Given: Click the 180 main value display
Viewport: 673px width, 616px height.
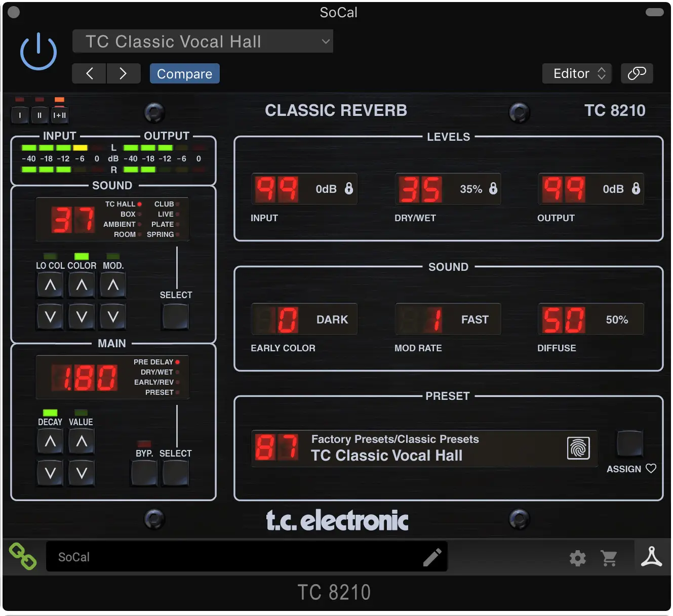Looking at the screenshot, I should [x=85, y=378].
